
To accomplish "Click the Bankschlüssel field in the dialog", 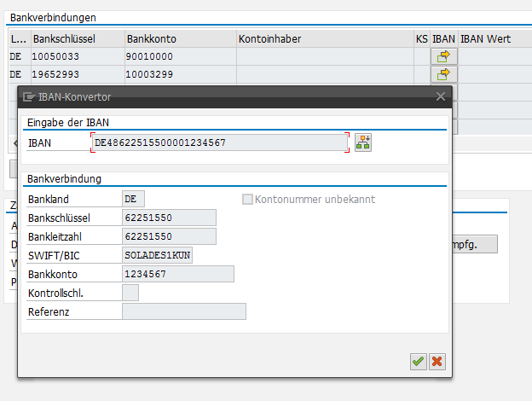I will click(x=169, y=218).
